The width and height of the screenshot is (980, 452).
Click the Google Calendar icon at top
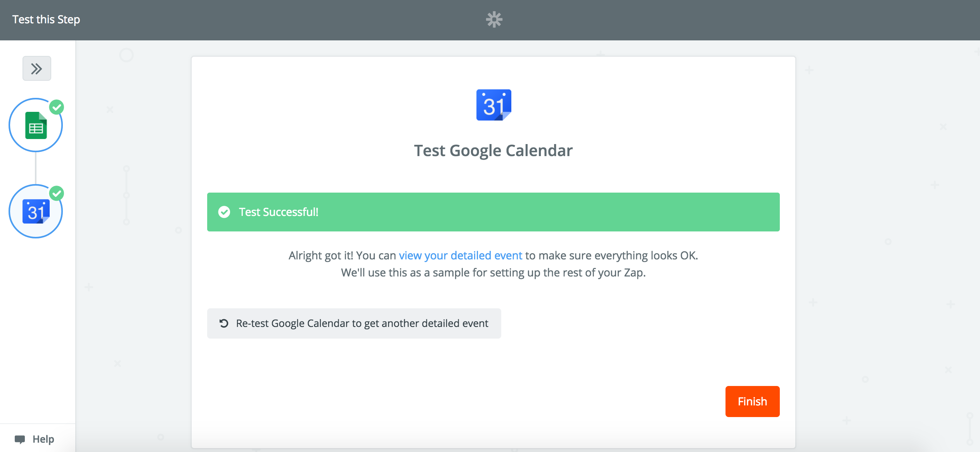point(494,104)
